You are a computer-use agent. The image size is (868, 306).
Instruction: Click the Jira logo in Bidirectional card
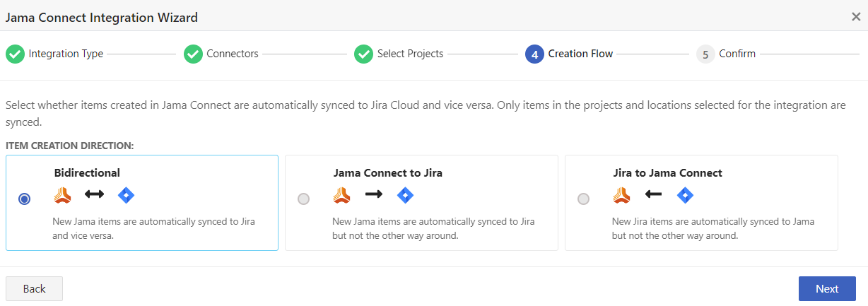tap(126, 194)
